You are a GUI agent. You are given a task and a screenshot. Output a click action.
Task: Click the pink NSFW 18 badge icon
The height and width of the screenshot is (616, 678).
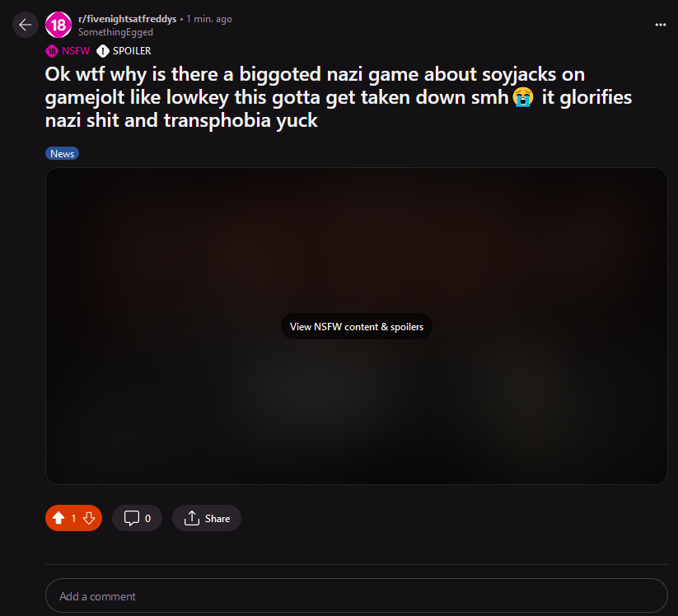point(51,51)
